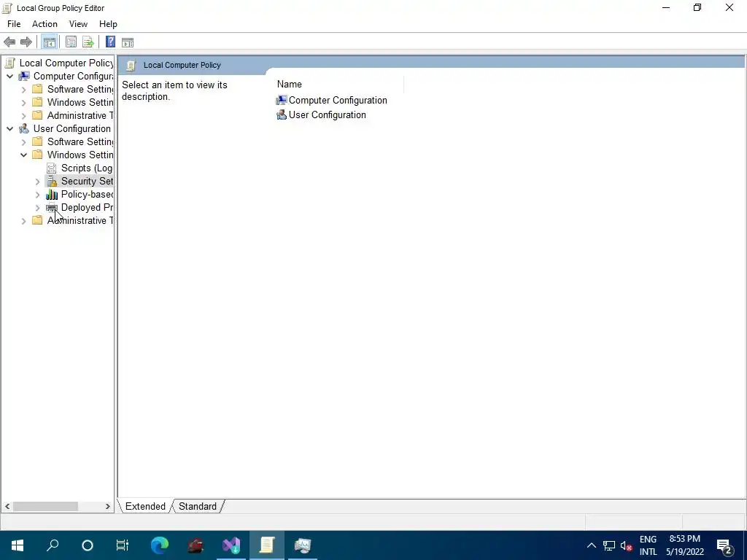Switch to the Standard tab
The image size is (747, 560).
click(x=197, y=506)
